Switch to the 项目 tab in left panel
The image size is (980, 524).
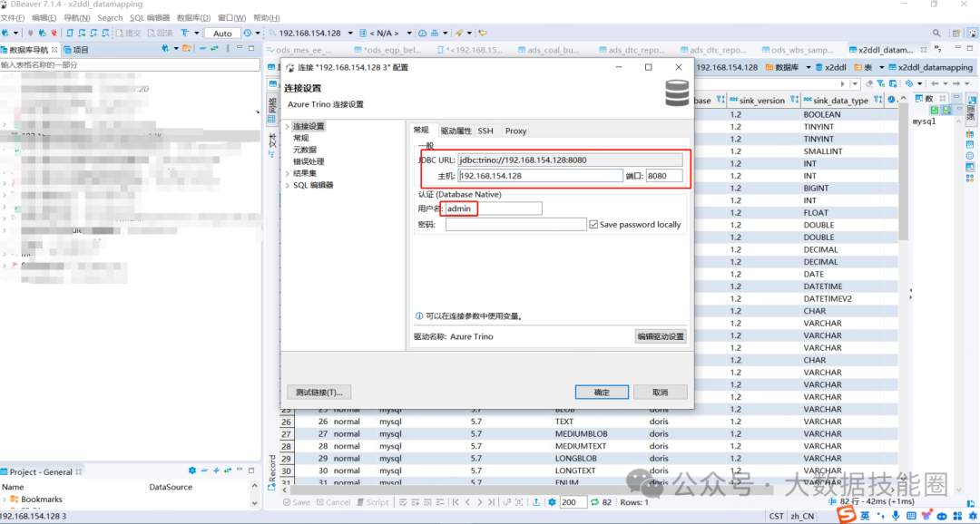(x=75, y=49)
